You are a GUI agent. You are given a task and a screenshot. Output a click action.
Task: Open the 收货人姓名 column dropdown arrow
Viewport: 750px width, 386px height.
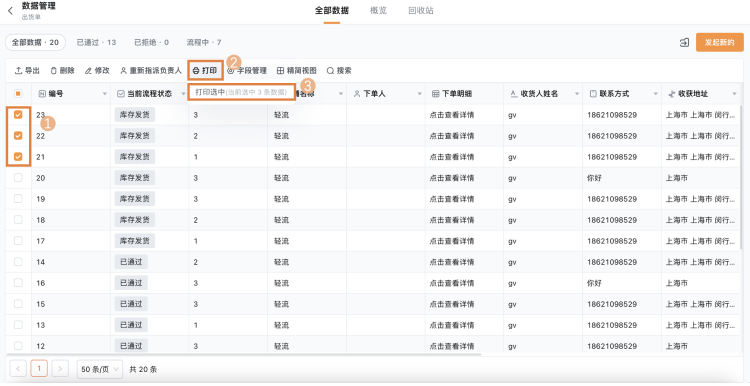(577, 94)
